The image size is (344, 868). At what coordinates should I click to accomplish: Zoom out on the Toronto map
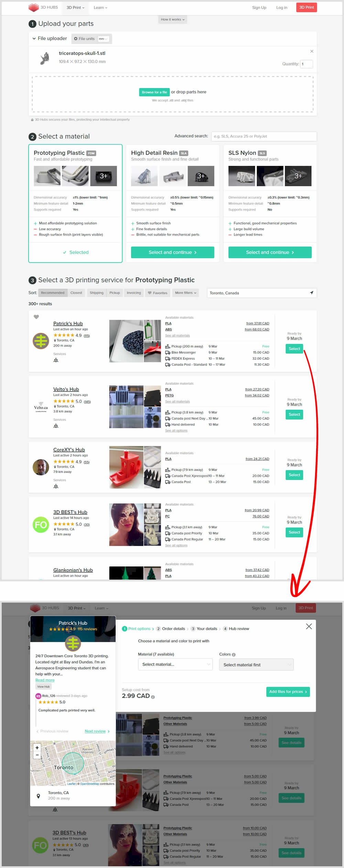coord(37,755)
